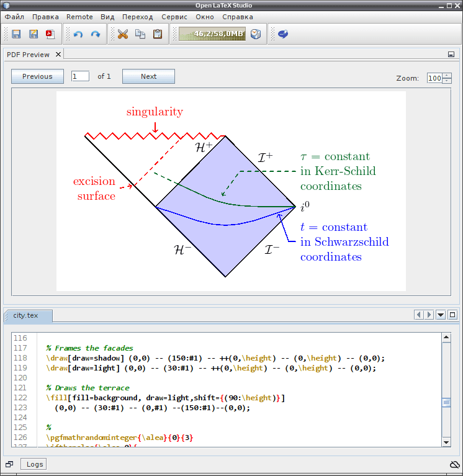Open the Файл menu
This screenshot has height=476, width=463.
(x=14, y=17)
